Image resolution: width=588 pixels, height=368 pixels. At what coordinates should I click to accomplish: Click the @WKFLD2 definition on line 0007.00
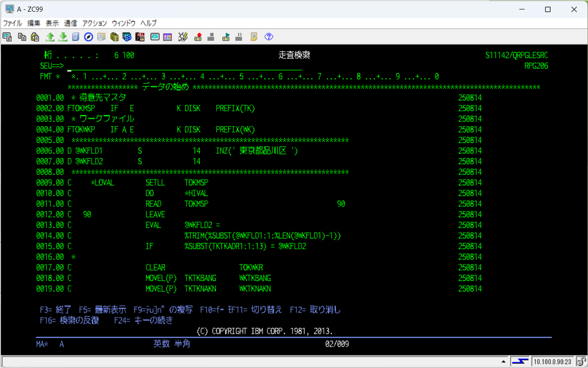[89, 161]
